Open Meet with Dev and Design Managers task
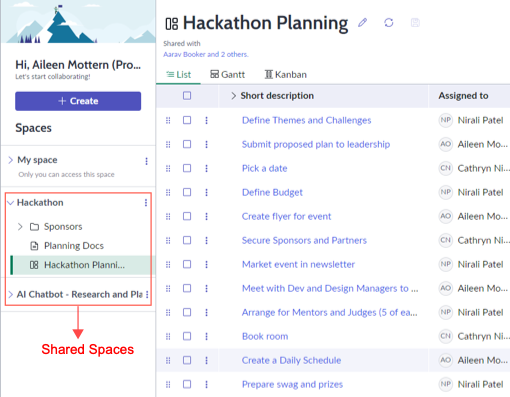510x397 pixels. click(330, 288)
